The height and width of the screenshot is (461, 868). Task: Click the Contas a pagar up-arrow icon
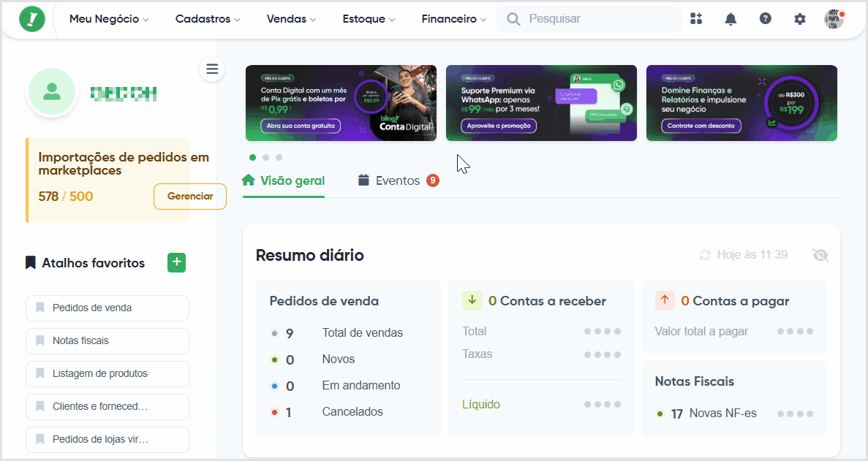pyautogui.click(x=664, y=300)
